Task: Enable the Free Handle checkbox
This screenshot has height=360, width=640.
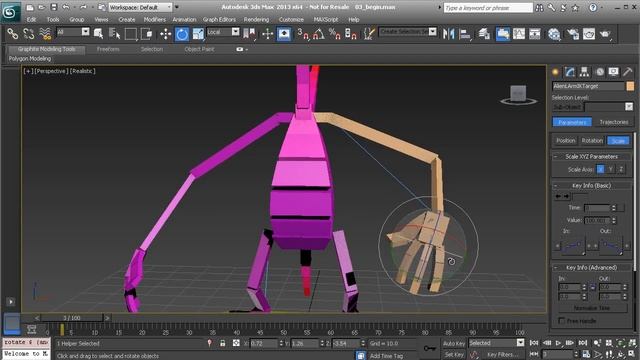Action: [x=562, y=321]
